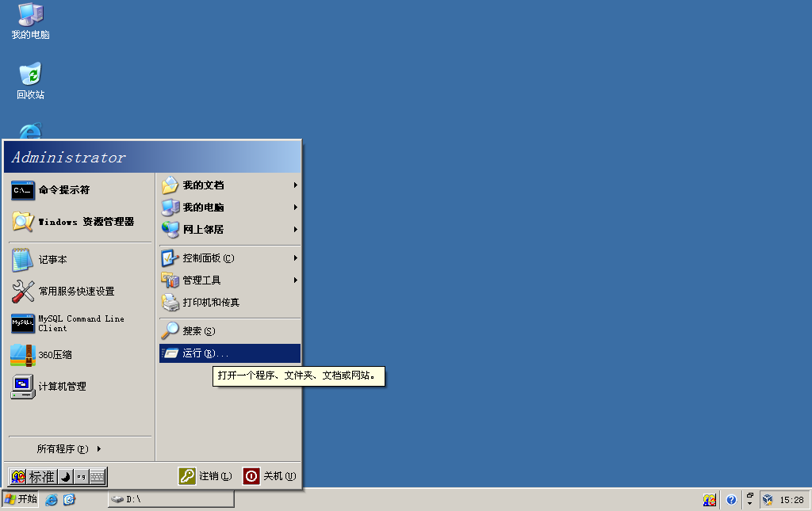Launch Windows 资源管理器 from pinned list

80,222
